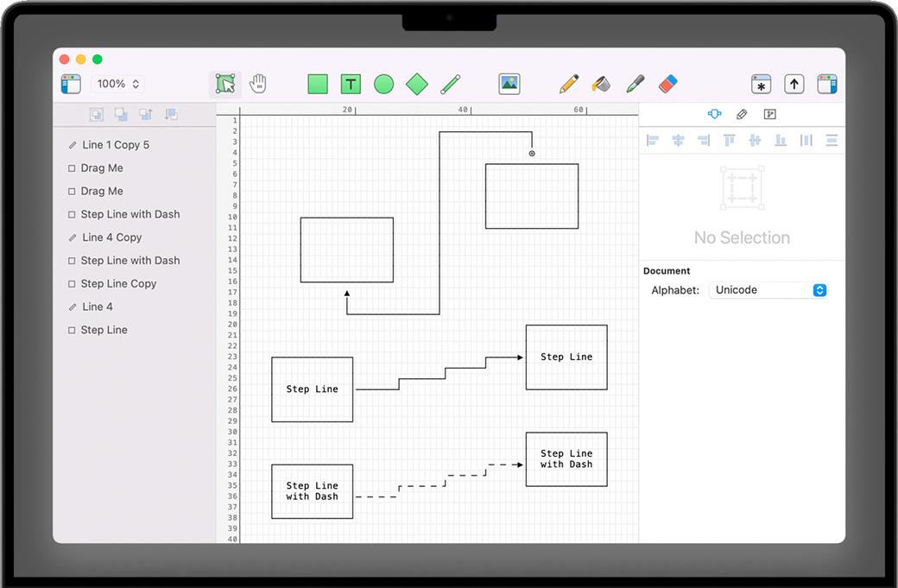Select the yellow pencil draw tool
This screenshot has width=898, height=588.
point(569,84)
